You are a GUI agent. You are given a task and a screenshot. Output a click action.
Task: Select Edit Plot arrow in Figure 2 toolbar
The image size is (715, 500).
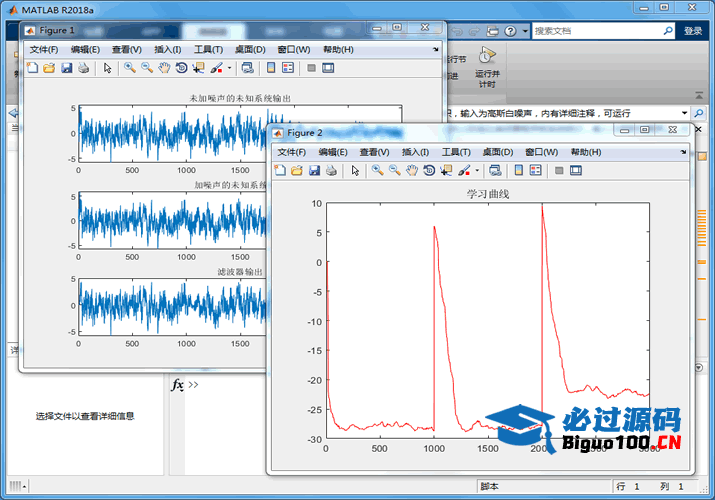(x=355, y=170)
